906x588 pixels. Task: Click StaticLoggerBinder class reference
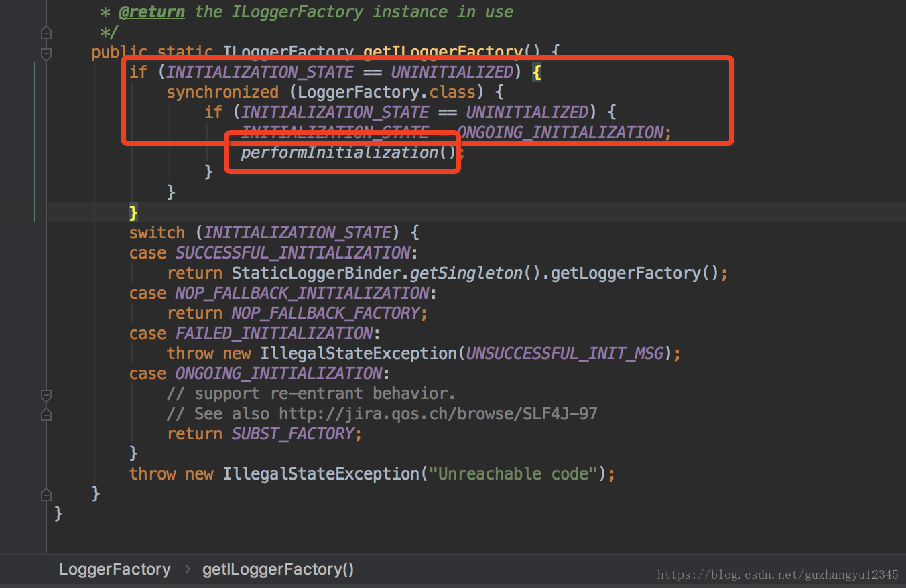(x=316, y=273)
